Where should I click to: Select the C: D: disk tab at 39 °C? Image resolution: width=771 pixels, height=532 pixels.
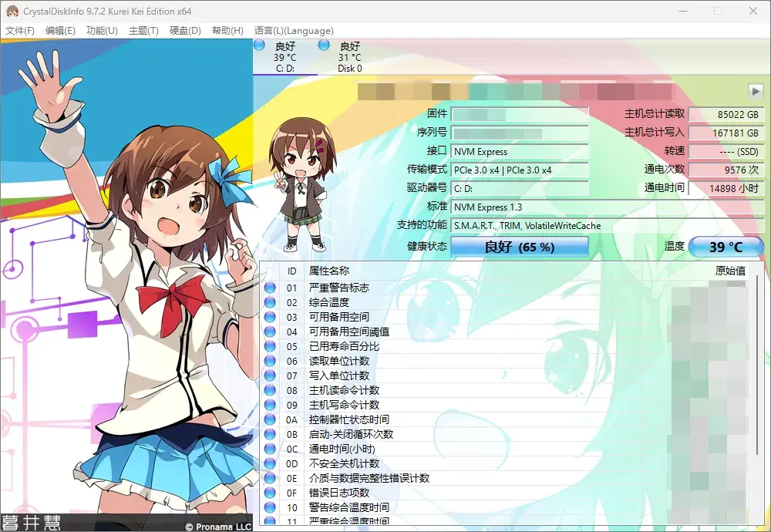tap(285, 57)
